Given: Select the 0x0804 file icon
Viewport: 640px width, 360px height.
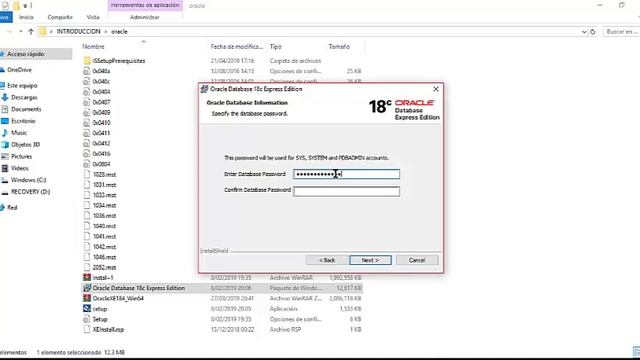Looking at the screenshot, I should pyautogui.click(x=87, y=164).
